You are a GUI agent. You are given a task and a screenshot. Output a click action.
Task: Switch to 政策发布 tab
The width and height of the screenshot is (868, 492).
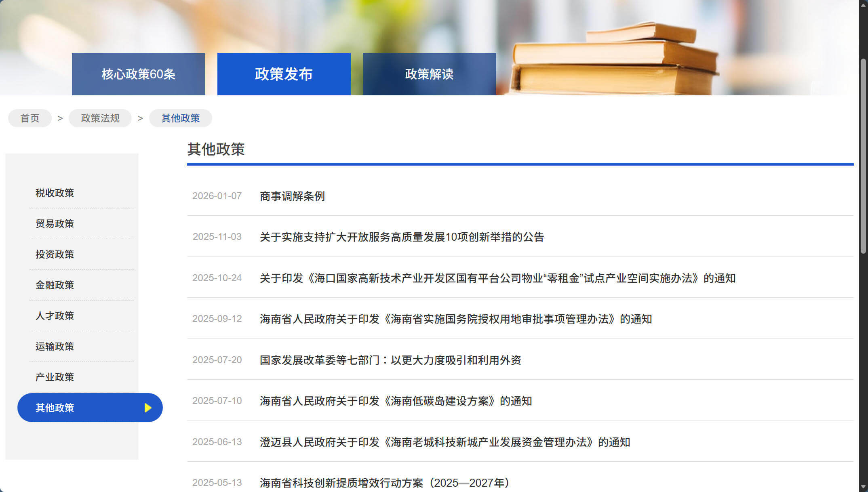pos(284,74)
